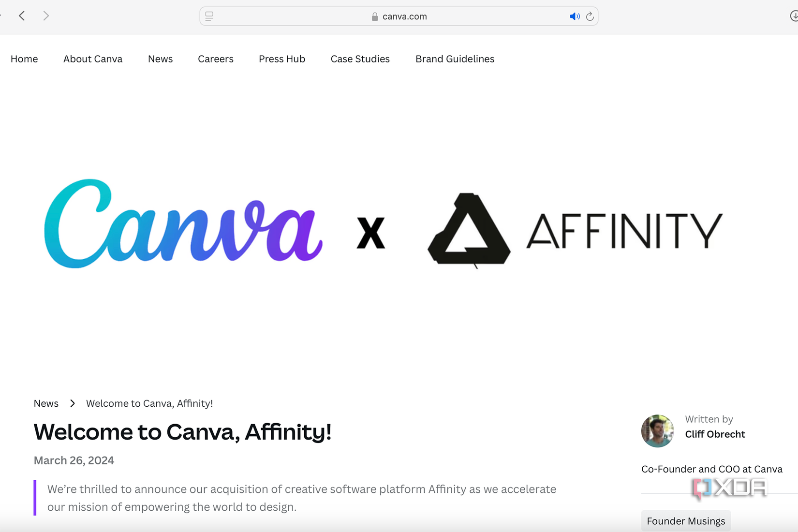View the Brand Guidelines page
This screenshot has height=532, width=798.
(x=455, y=59)
